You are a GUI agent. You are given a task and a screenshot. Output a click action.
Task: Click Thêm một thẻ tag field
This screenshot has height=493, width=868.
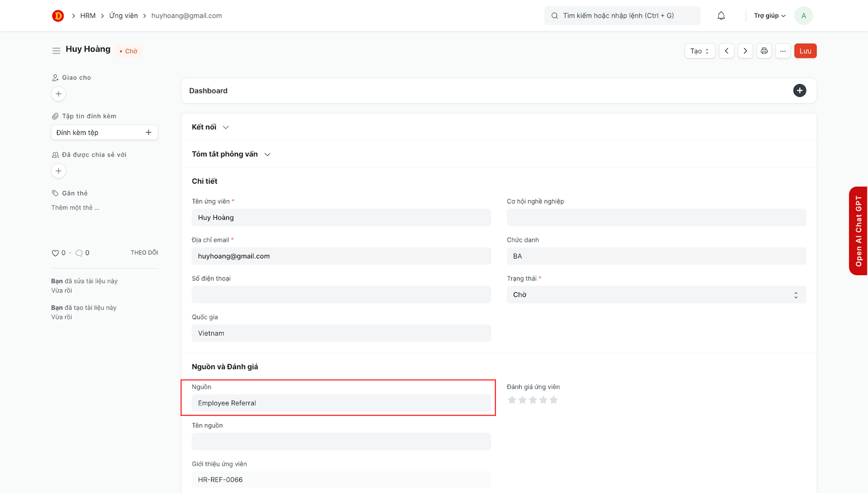75,208
